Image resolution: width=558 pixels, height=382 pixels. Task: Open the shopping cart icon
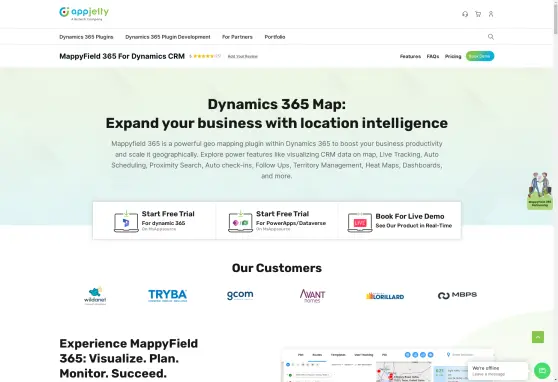coord(478,14)
